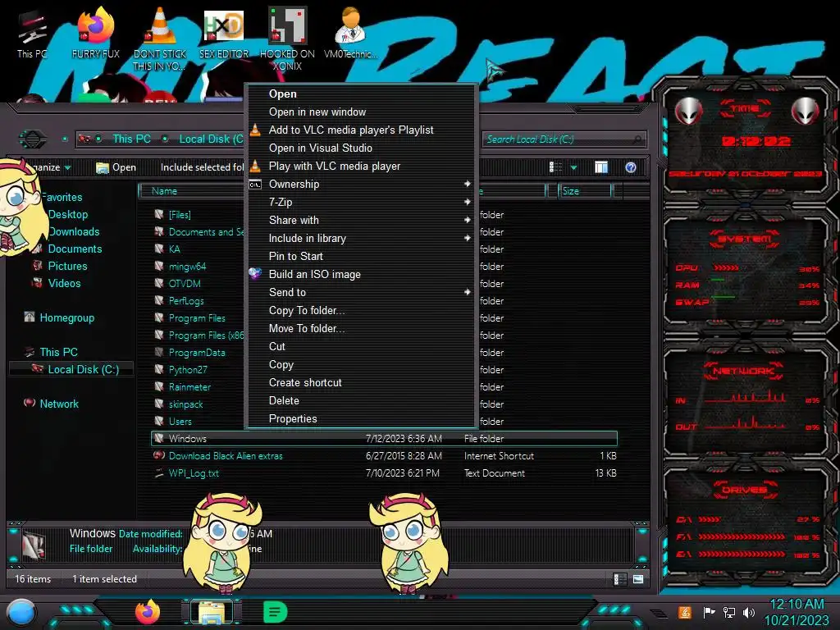The image size is (840, 630).
Task: Select Downloads in Favorites
Action: pyautogui.click(x=74, y=231)
